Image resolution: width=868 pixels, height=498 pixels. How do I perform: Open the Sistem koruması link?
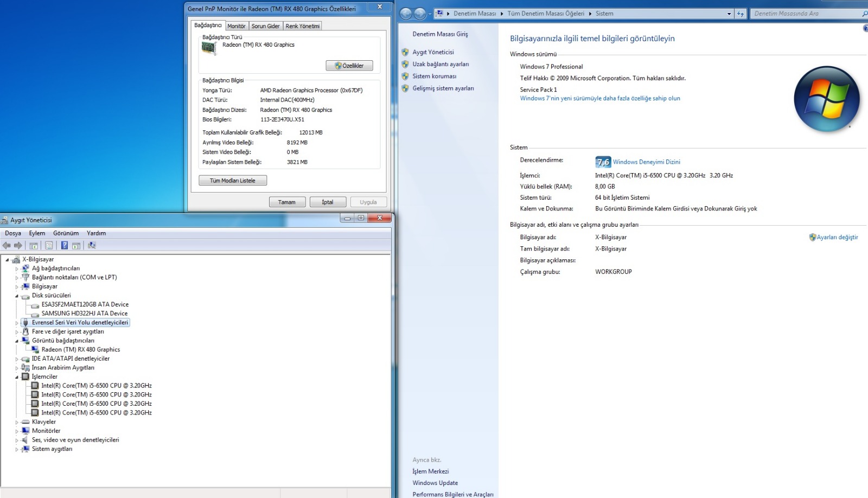[x=434, y=76]
